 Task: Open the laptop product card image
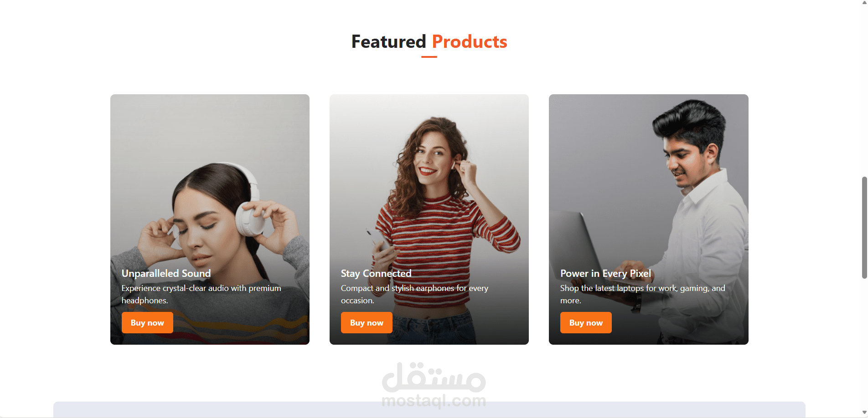[648, 182]
